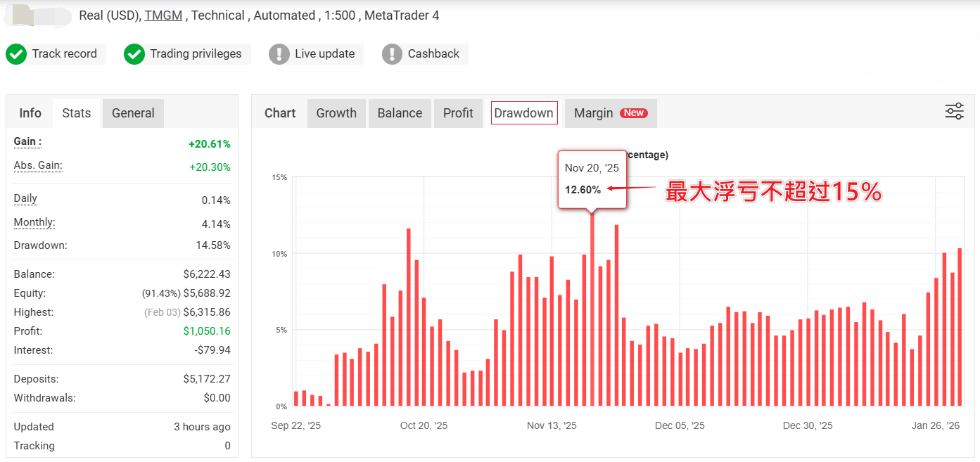The width and height of the screenshot is (980, 462).
Task: Select the Growth chart view
Action: (x=336, y=113)
